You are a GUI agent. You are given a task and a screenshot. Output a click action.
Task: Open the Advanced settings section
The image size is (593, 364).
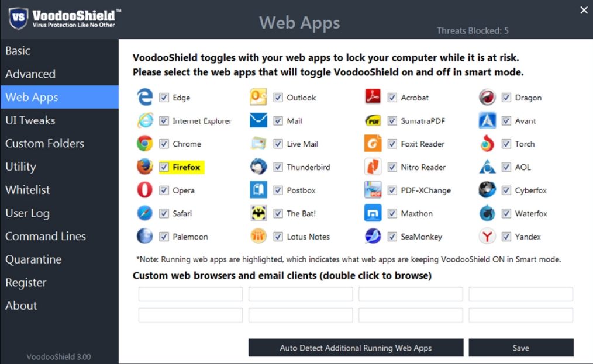60,74
